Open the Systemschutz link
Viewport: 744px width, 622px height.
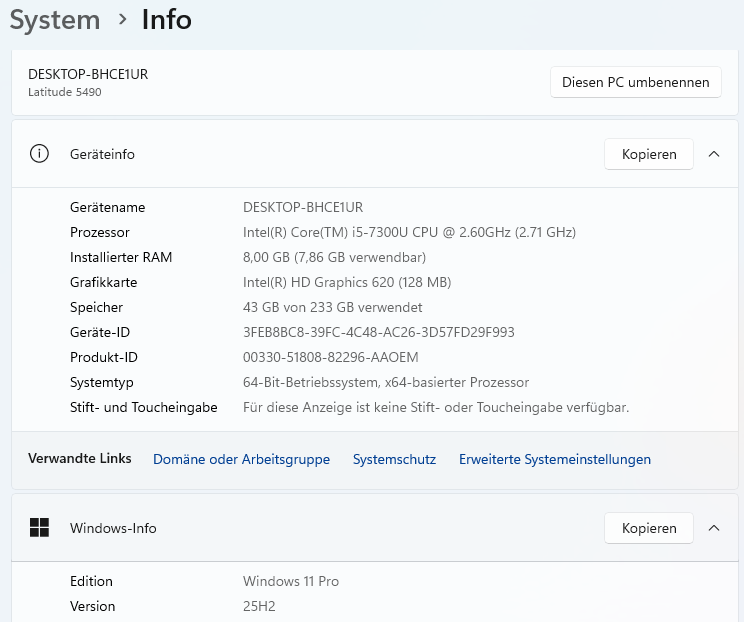point(394,459)
